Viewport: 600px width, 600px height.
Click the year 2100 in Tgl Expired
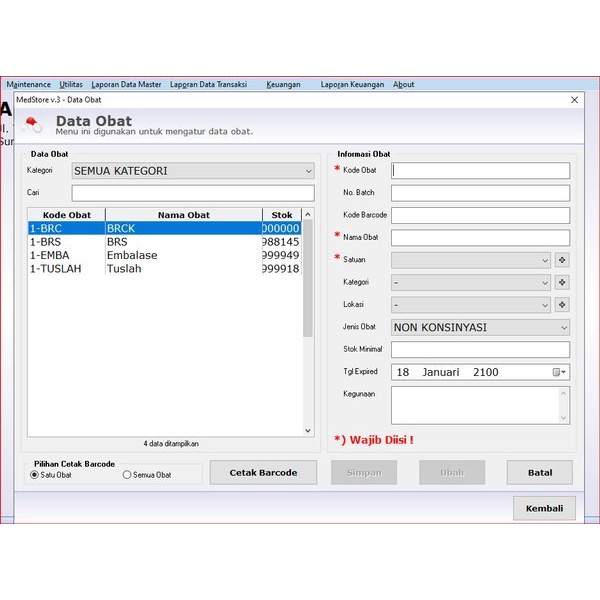pos(486,372)
